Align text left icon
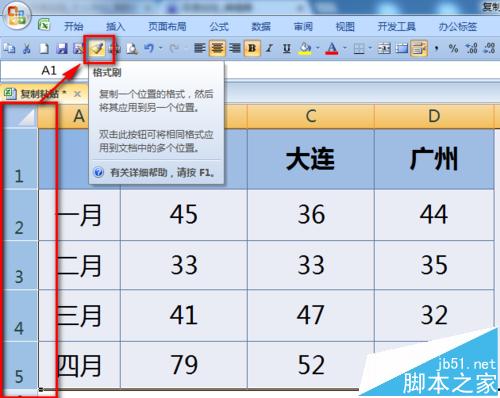Viewport: 500px width, 398px height. (x=199, y=48)
